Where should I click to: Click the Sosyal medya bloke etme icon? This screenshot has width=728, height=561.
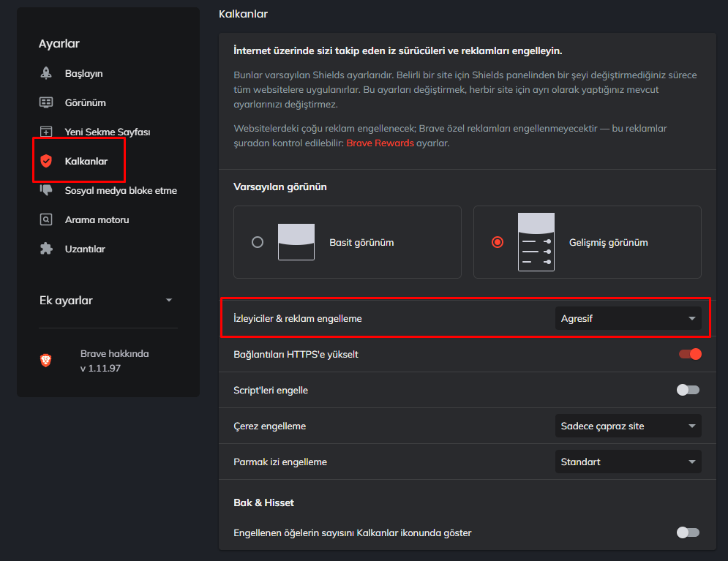point(45,190)
